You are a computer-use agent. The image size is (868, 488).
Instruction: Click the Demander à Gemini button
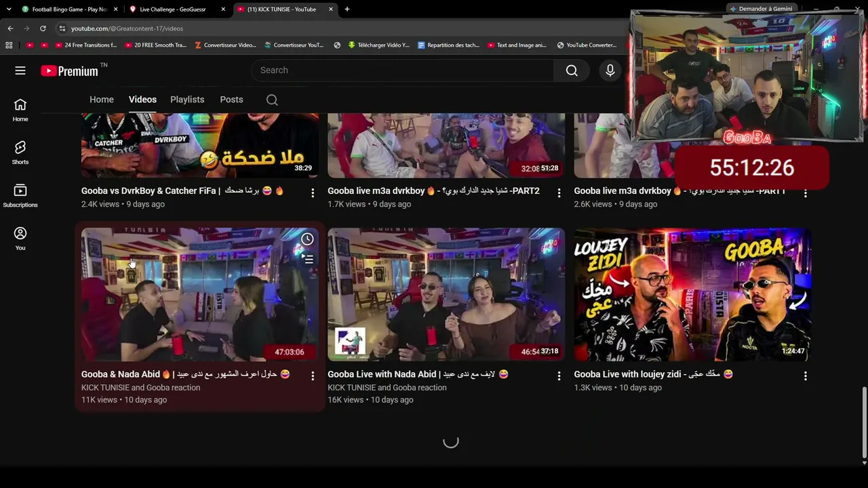761,9
